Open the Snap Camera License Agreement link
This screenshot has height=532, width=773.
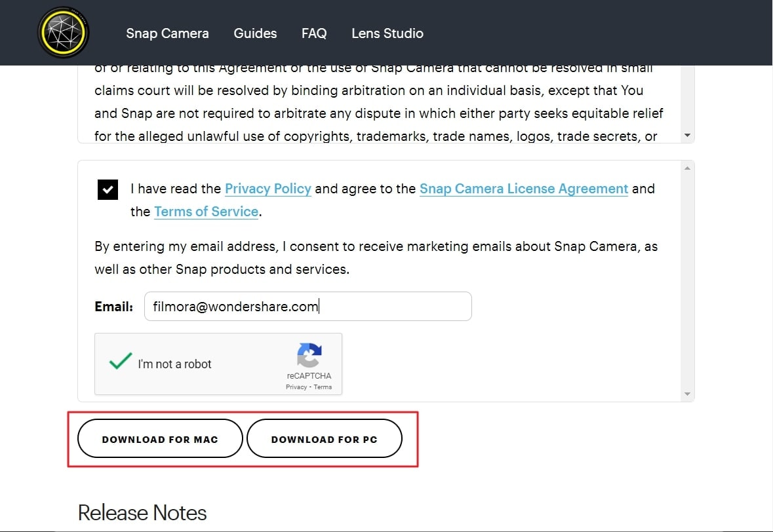click(524, 189)
